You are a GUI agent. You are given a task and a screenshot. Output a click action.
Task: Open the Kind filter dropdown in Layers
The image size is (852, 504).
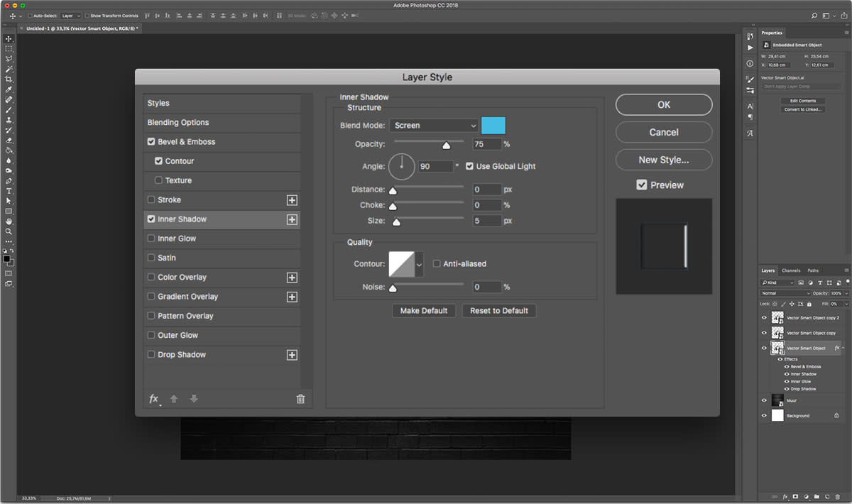[x=778, y=283]
